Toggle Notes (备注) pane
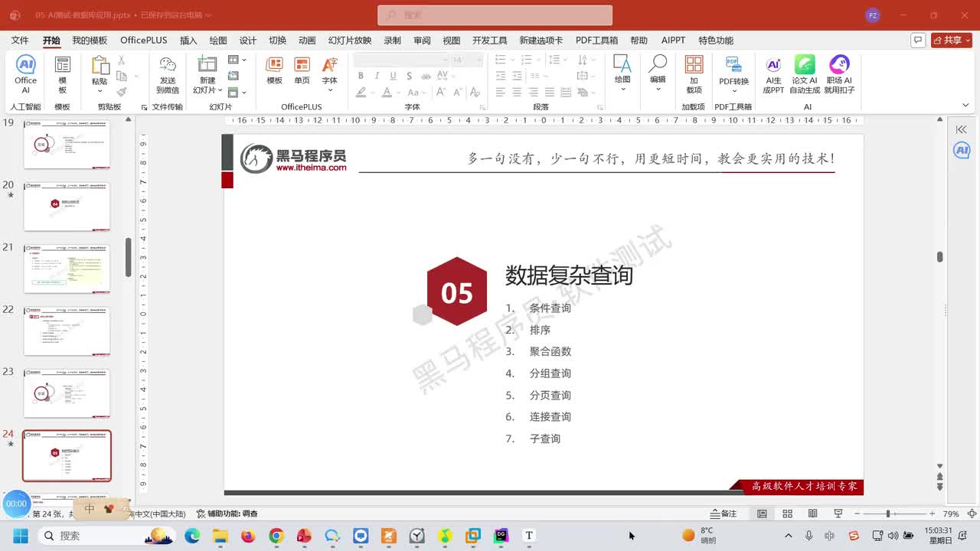The image size is (980, 551). click(x=724, y=514)
